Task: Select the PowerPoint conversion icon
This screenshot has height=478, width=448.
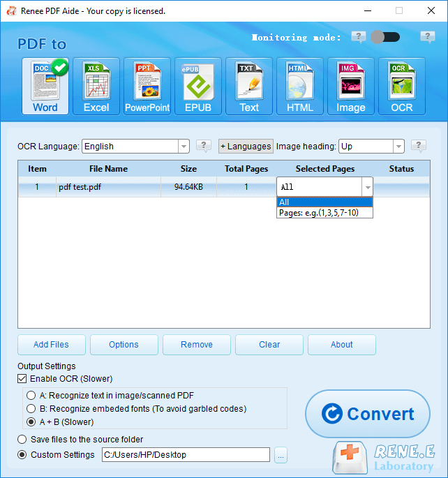Action: tap(147, 86)
